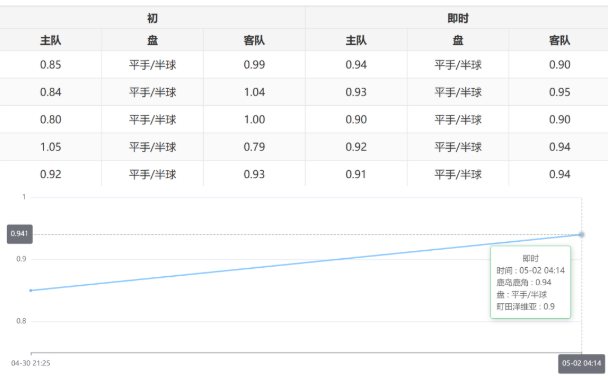The height and width of the screenshot is (390, 611).
Task: Click the 0.941 y-axis value badge
Action: tap(19, 234)
